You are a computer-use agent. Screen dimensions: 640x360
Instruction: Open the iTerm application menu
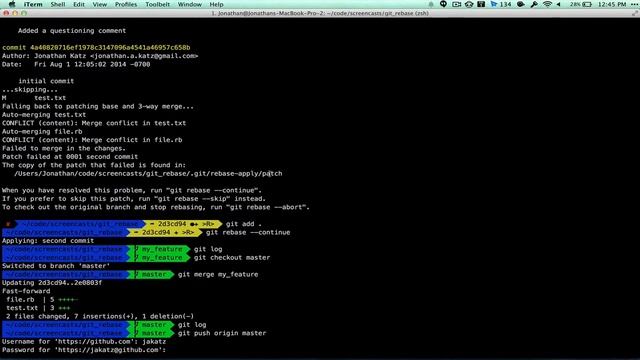[x=33, y=4]
